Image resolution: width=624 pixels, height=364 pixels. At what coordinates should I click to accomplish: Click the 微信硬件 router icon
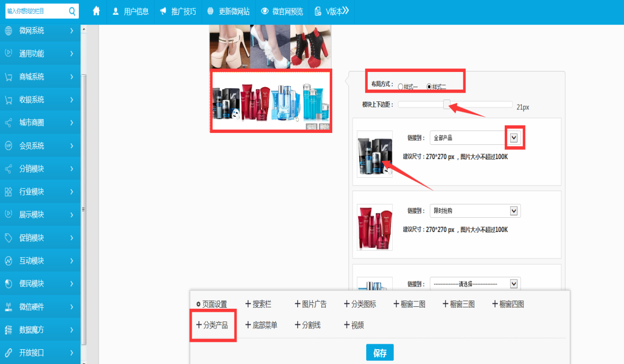point(8,307)
